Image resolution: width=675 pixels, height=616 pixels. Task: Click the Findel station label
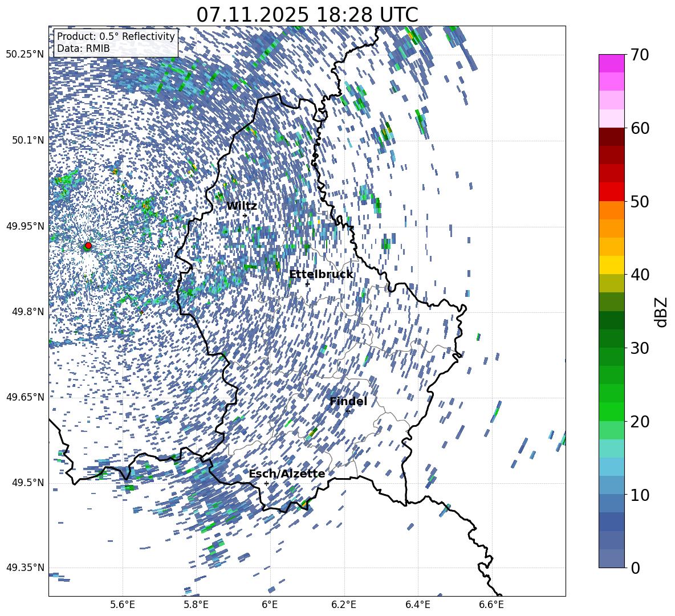(x=348, y=401)
